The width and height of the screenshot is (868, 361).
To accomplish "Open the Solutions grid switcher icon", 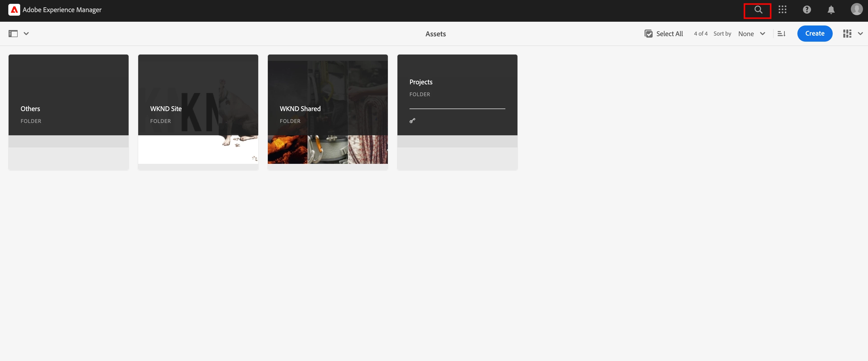I will [782, 10].
